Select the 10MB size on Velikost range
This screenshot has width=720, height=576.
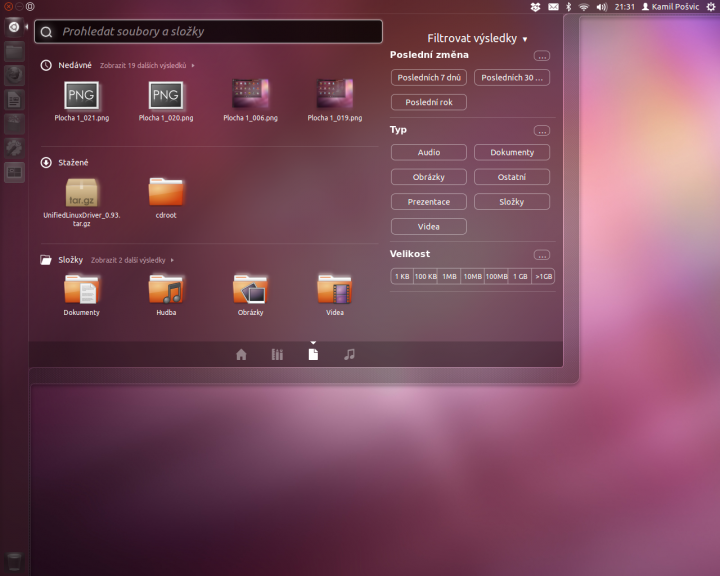473,276
